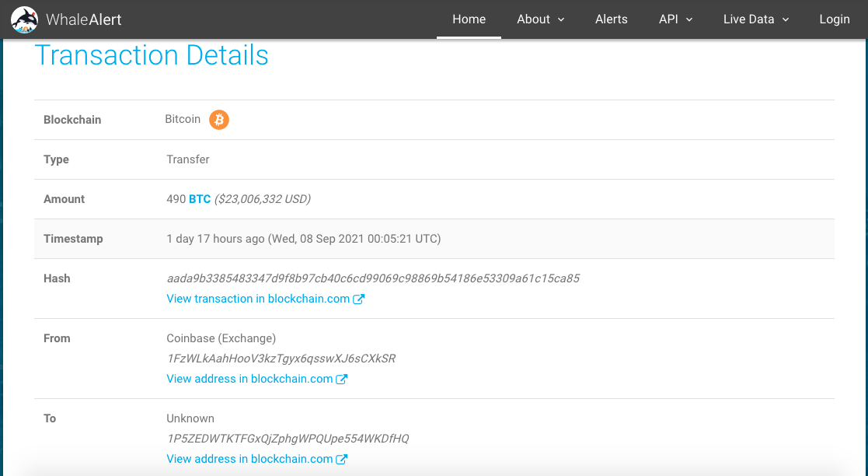
Task: Click the blue BTC currency link
Action: click(200, 199)
